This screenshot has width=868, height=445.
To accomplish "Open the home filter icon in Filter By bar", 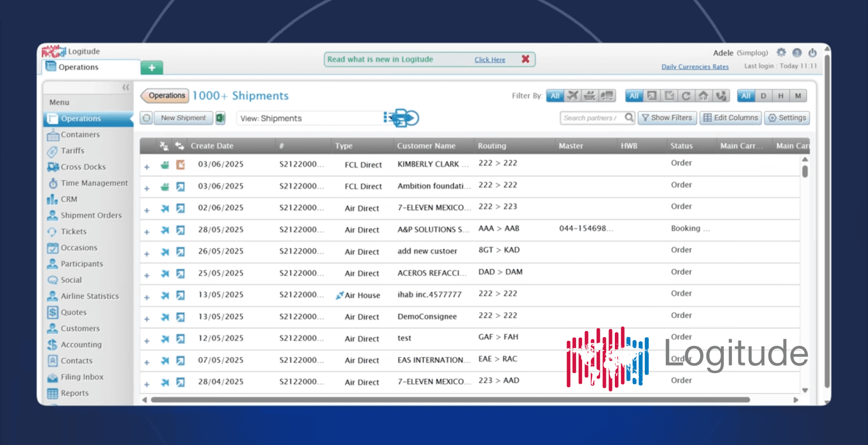I will coord(704,96).
